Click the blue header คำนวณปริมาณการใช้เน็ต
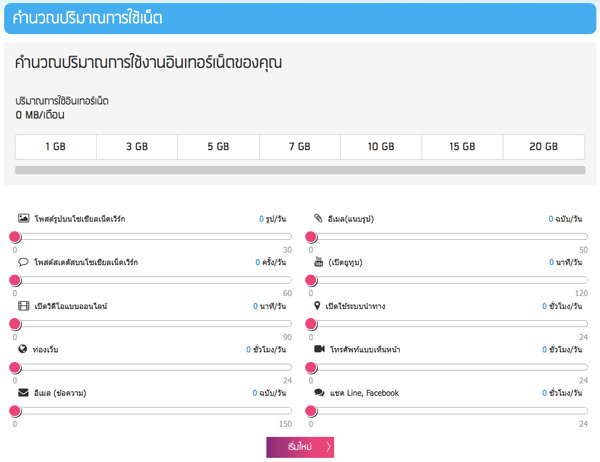The image size is (600, 462). tap(300, 18)
